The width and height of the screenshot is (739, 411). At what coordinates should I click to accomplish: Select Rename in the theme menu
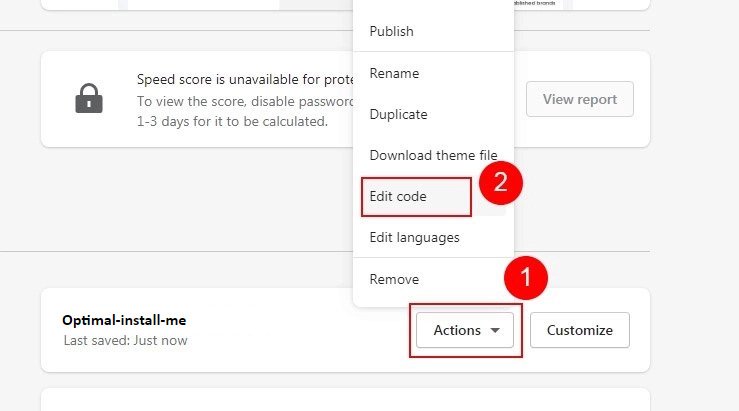click(394, 73)
